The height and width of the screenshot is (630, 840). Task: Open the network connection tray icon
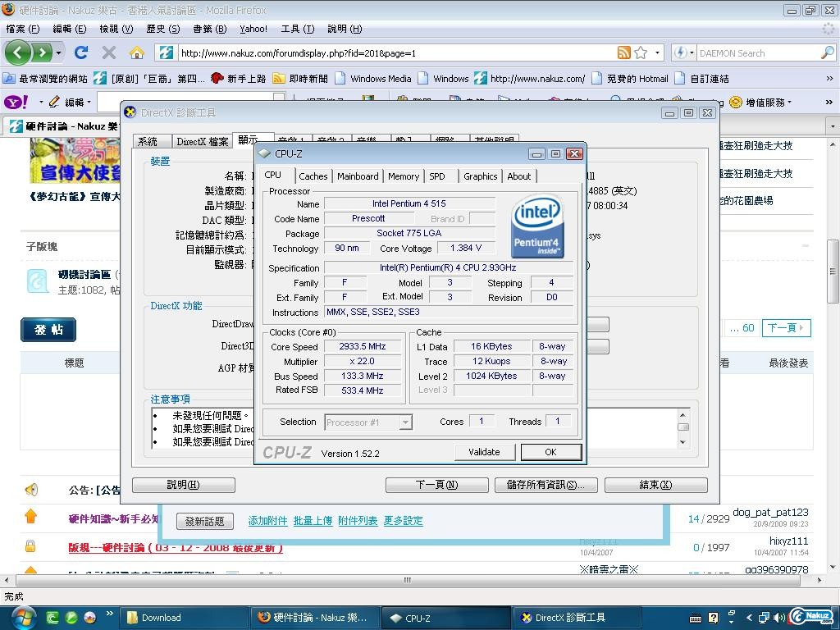point(765,619)
